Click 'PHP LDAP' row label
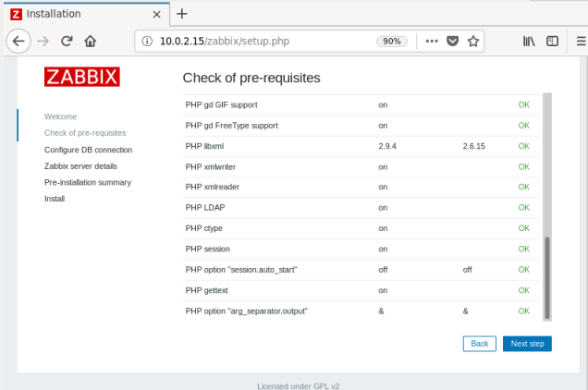 [205, 208]
